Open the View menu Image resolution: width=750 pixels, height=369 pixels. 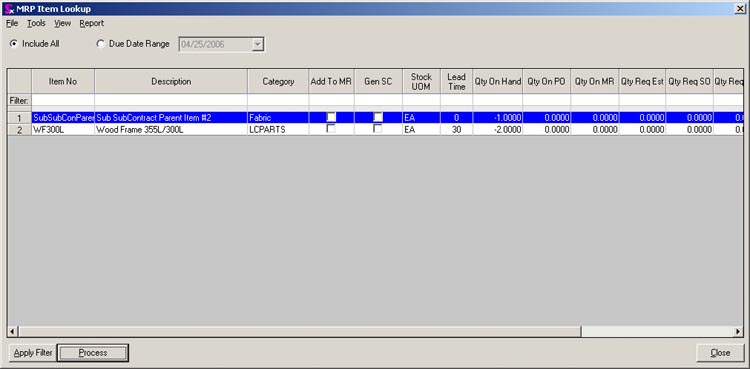(62, 23)
